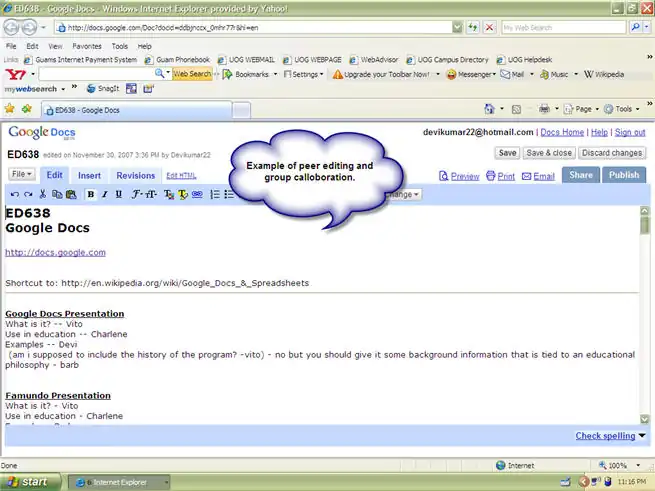655x491 pixels.
Task: Toggle Italic formatting button
Action: tap(105, 194)
